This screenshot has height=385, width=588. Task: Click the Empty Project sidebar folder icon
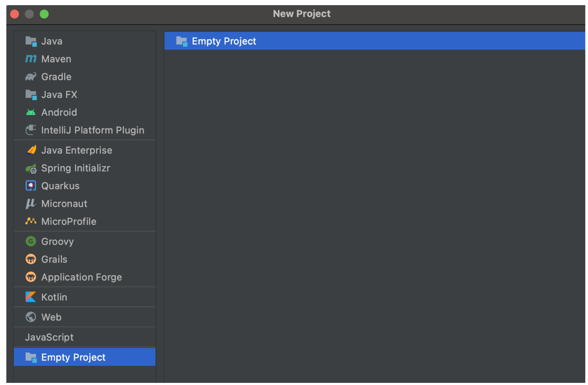point(31,357)
